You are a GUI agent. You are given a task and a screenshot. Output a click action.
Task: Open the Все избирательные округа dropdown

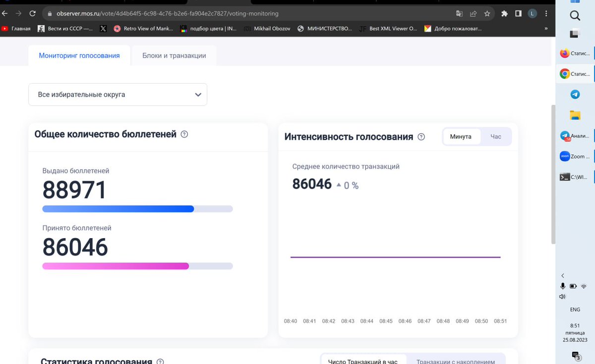(118, 94)
